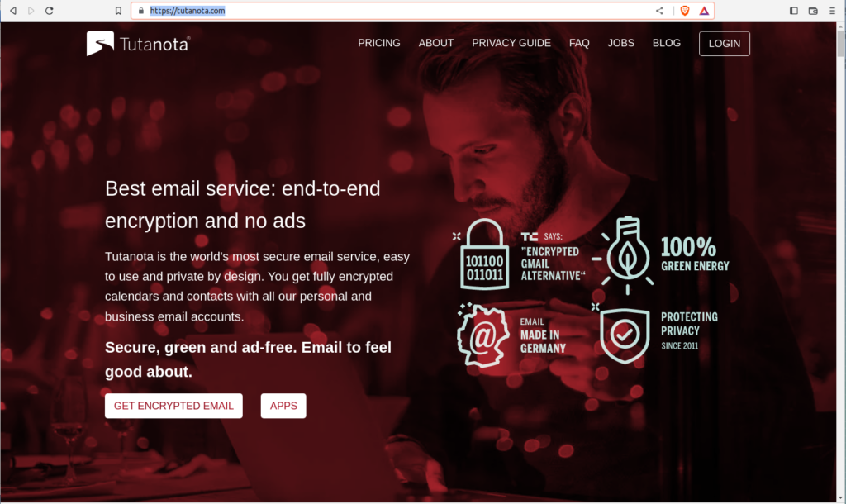846x504 pixels.
Task: Open the APPS button
Action: pos(283,406)
